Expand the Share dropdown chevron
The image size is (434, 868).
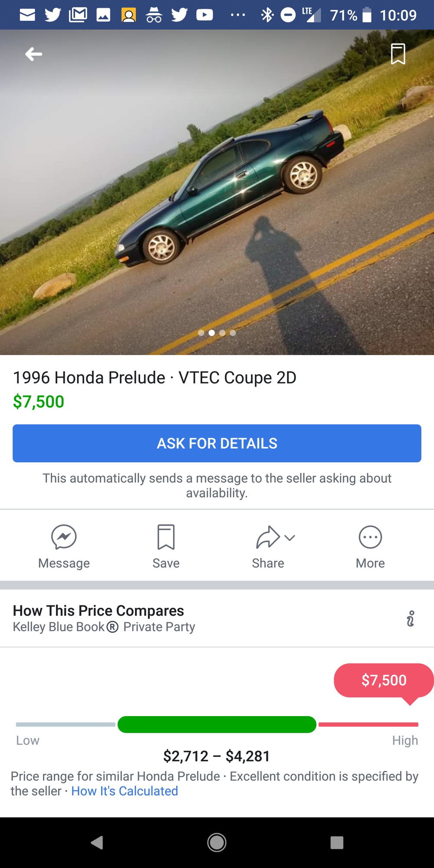[290, 538]
